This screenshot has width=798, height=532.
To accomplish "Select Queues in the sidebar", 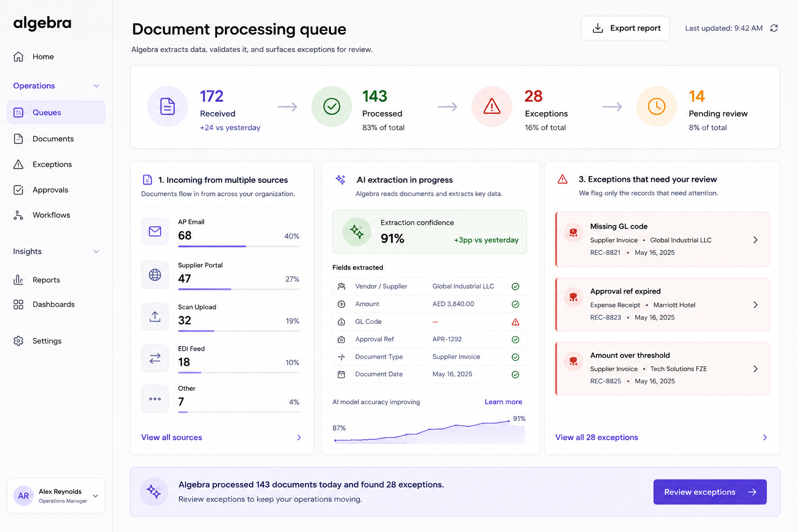I will tap(56, 112).
